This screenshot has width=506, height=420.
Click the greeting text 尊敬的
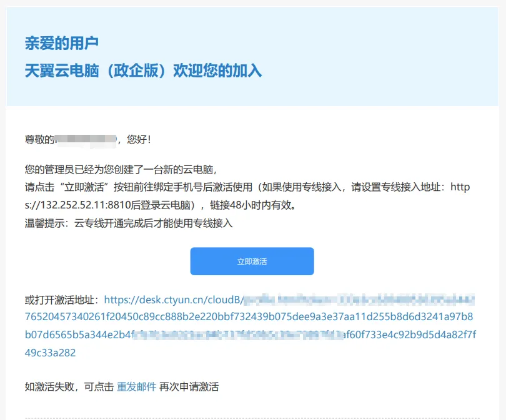click(x=39, y=140)
